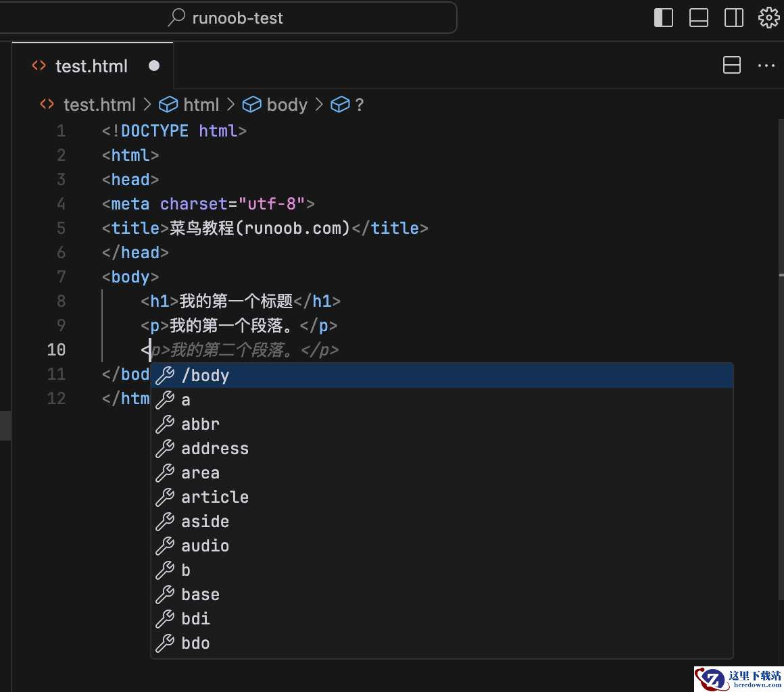Click the wrench icon beside bdo
Image resolution: width=784 pixels, height=692 pixels.
165,643
